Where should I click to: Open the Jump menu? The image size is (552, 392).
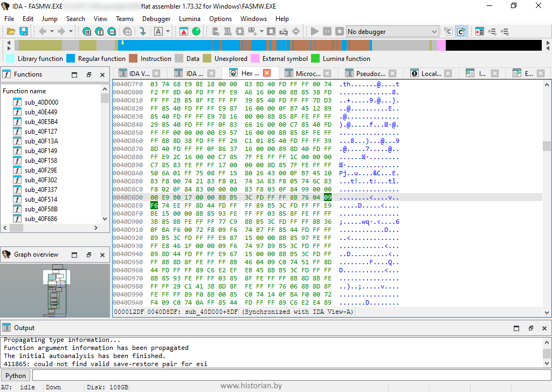tap(50, 19)
